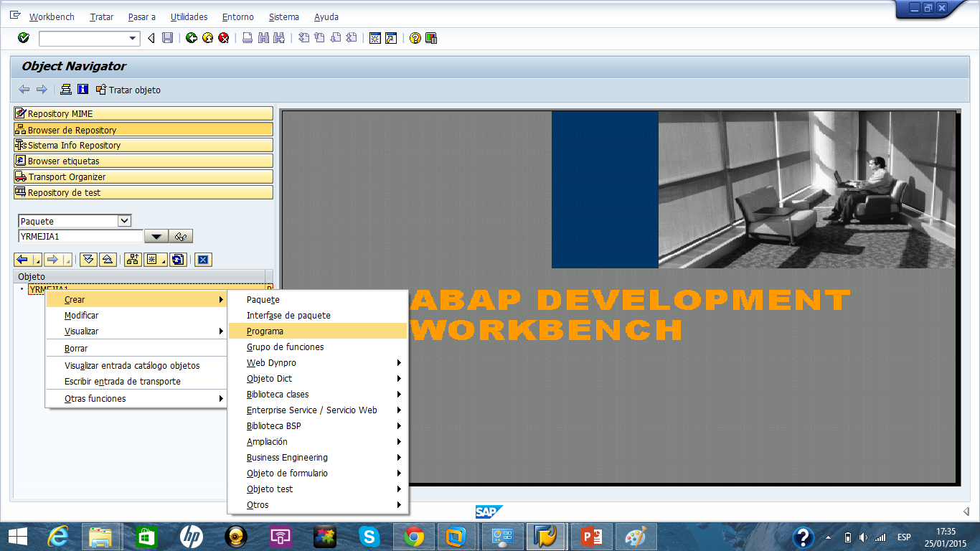Screen dimensions: 980x551
Task: Toggle fullscreen with the blue X icon
Action: (x=202, y=259)
